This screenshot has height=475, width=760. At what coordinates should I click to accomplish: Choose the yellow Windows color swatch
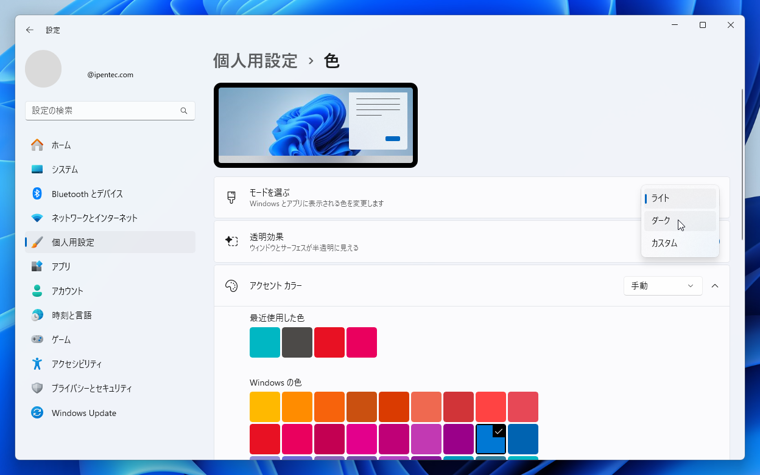coord(265,407)
